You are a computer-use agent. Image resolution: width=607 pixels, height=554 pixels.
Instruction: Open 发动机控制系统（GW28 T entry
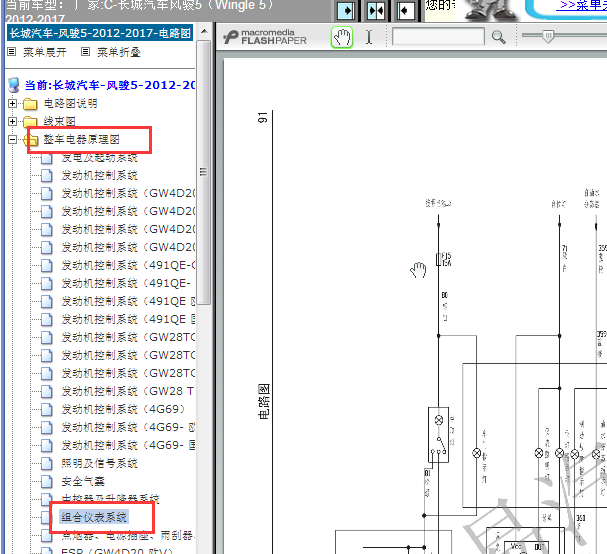(128, 391)
